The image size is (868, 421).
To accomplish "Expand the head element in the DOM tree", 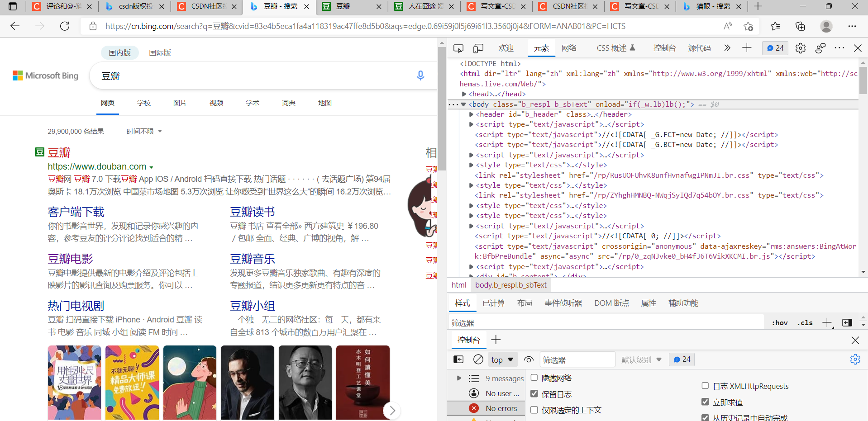I will coord(464,94).
